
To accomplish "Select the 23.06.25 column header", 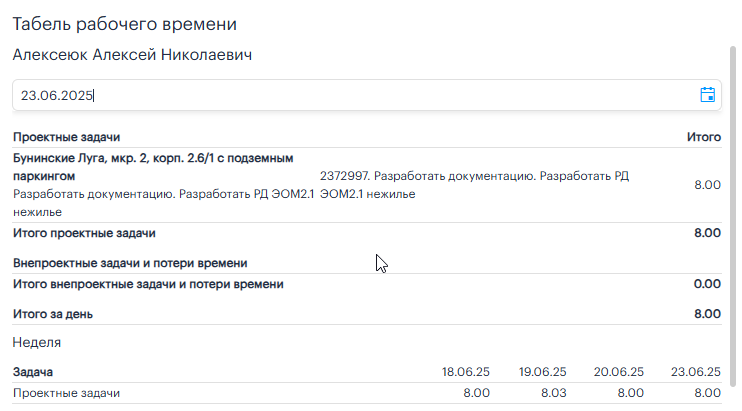I will (x=696, y=372).
